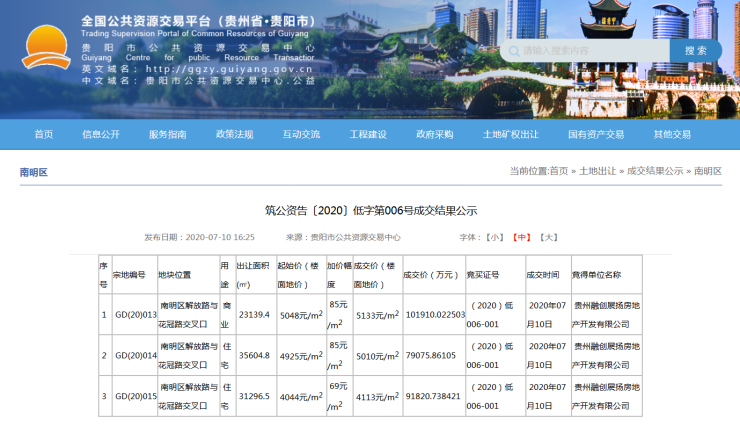
Task: Set the font size to small 【小】
Action: point(494,238)
